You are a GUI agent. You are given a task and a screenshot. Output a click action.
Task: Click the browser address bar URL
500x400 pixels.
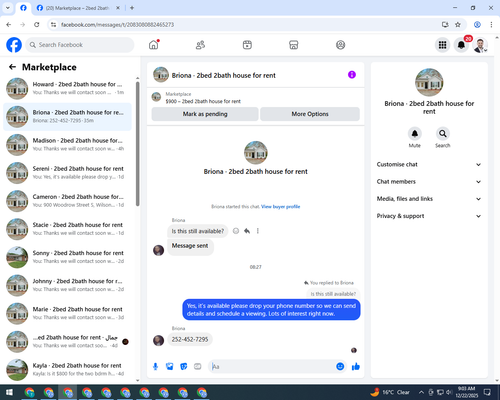pyautogui.click(x=117, y=25)
